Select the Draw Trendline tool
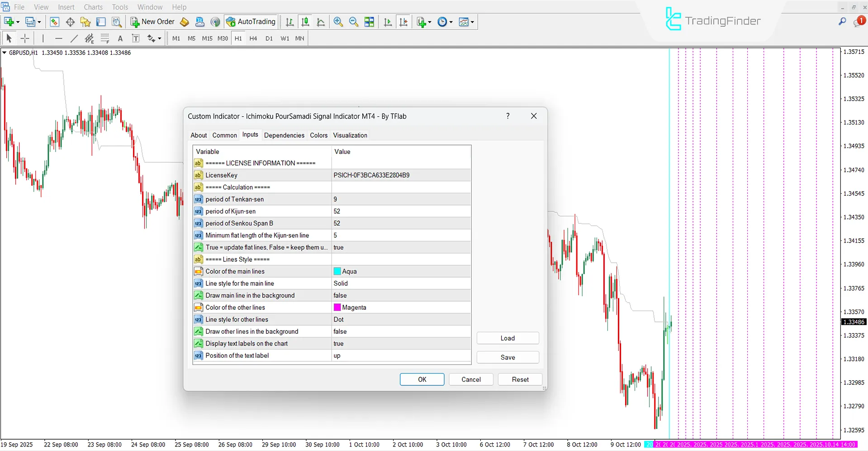This screenshot has height=451, width=868. point(74,38)
